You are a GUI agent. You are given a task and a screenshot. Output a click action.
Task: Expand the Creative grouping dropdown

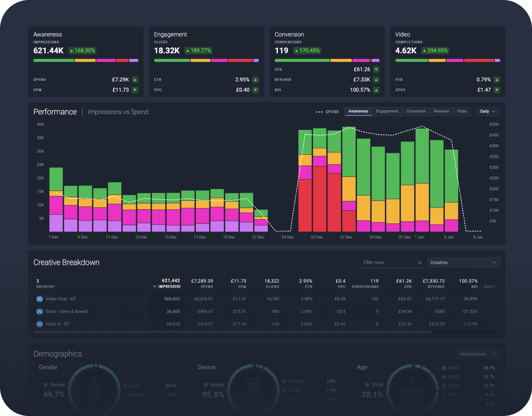pos(463,263)
